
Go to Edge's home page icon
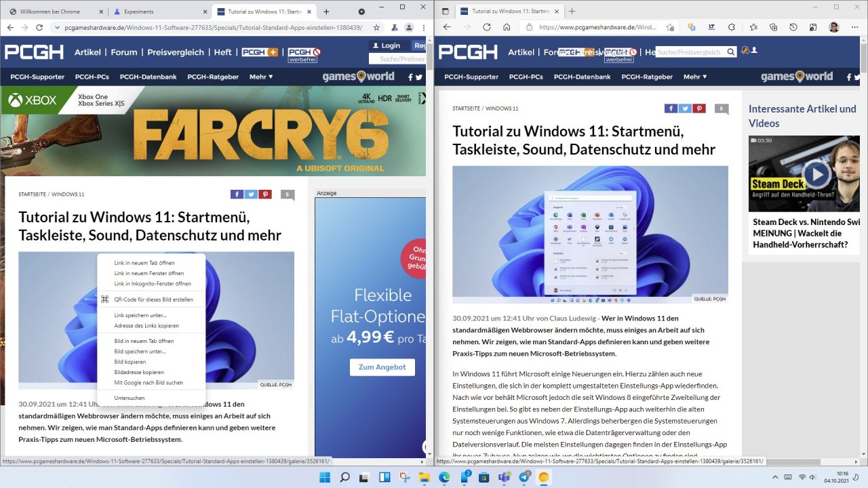tap(507, 27)
